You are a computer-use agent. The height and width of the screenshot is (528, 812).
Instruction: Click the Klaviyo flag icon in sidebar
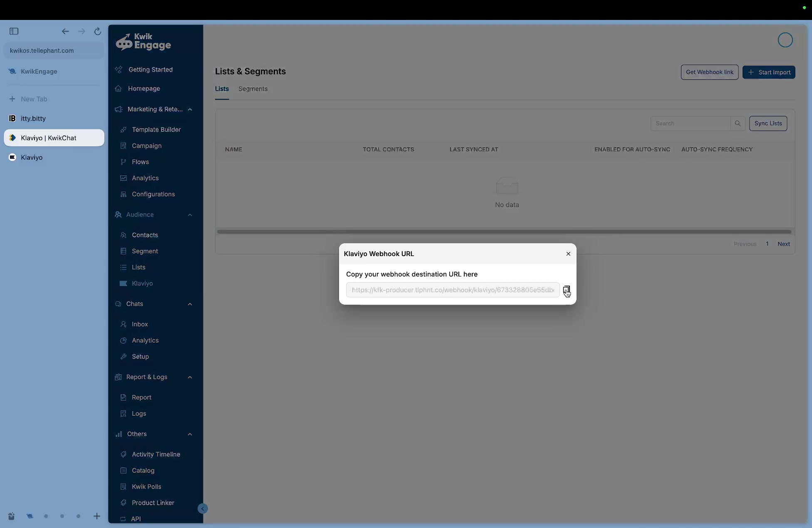click(123, 283)
